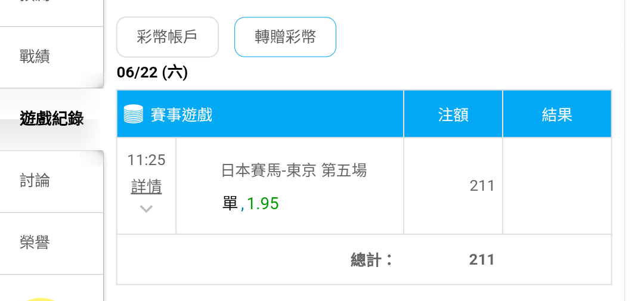The height and width of the screenshot is (301, 644).
Task: Click the 結果 column header
Action: (557, 114)
